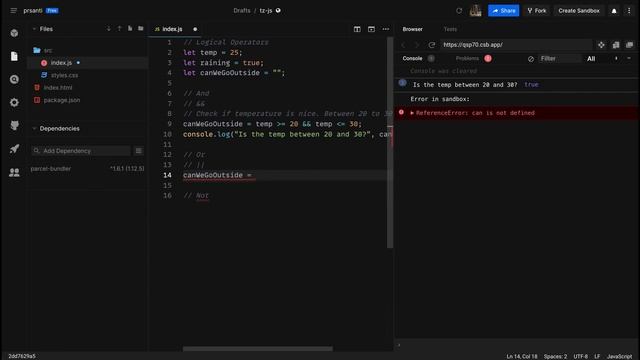The image size is (640, 360).
Task: Select package.json in the file tree
Action: pyautogui.click(x=62, y=100)
